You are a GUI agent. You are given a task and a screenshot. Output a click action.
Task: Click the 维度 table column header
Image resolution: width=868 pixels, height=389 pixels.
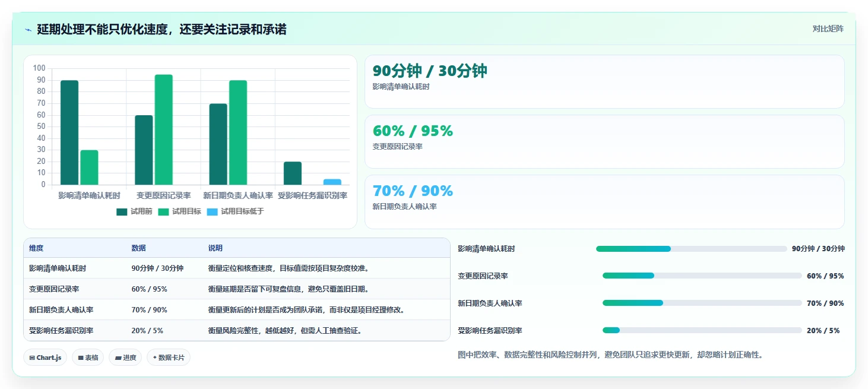tap(36, 248)
